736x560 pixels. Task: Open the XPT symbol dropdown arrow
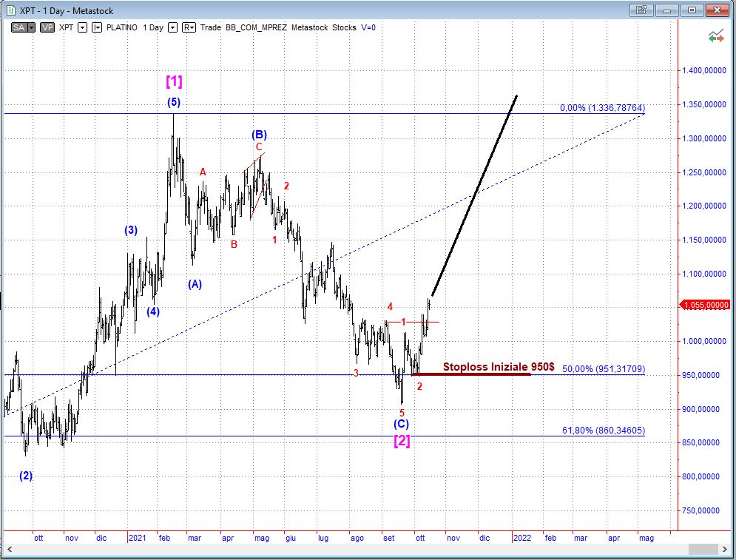82,27
